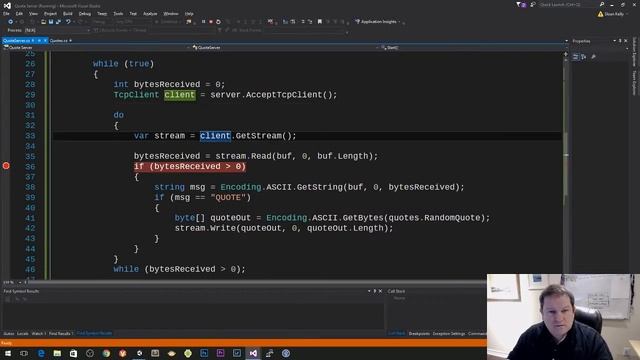Close the Find Symbol Results panel
Image resolution: width=640 pixels, height=360 pixels.
pos(380,291)
